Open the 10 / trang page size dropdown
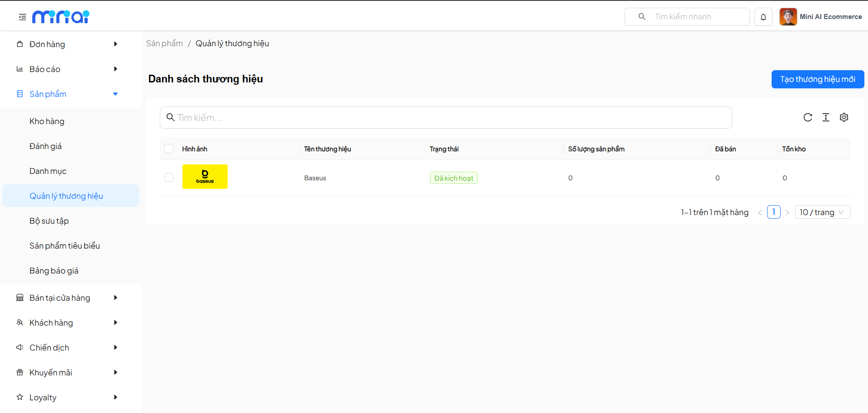 (822, 212)
